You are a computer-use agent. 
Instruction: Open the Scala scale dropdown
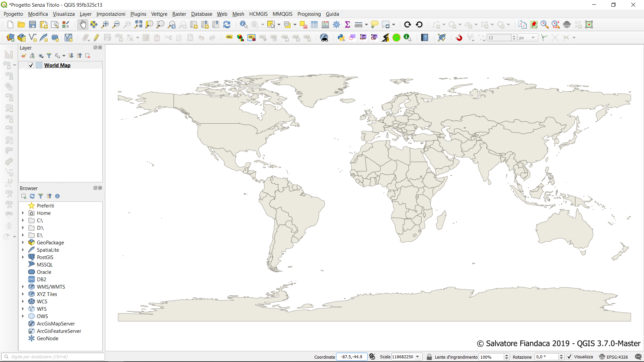(418, 357)
